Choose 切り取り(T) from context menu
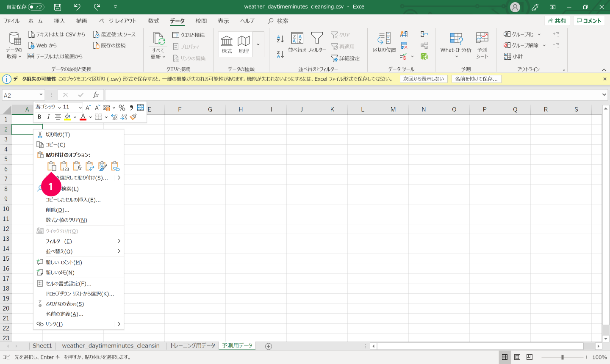Image resolution: width=610 pixels, height=364 pixels. click(78, 135)
